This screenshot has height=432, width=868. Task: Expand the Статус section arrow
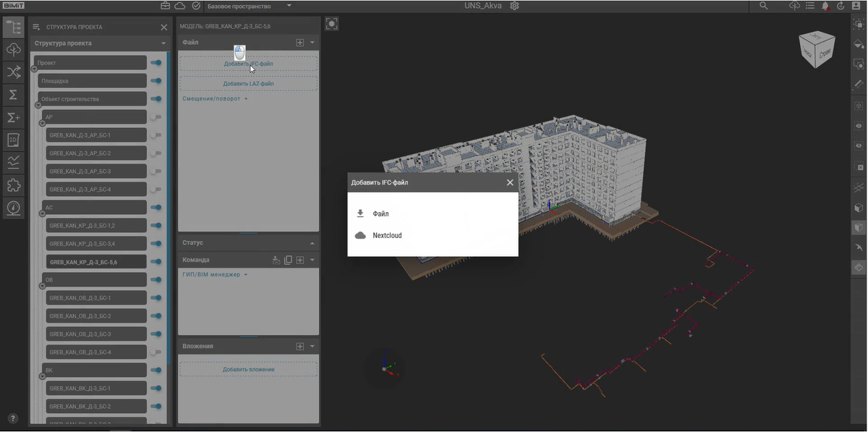coord(312,243)
